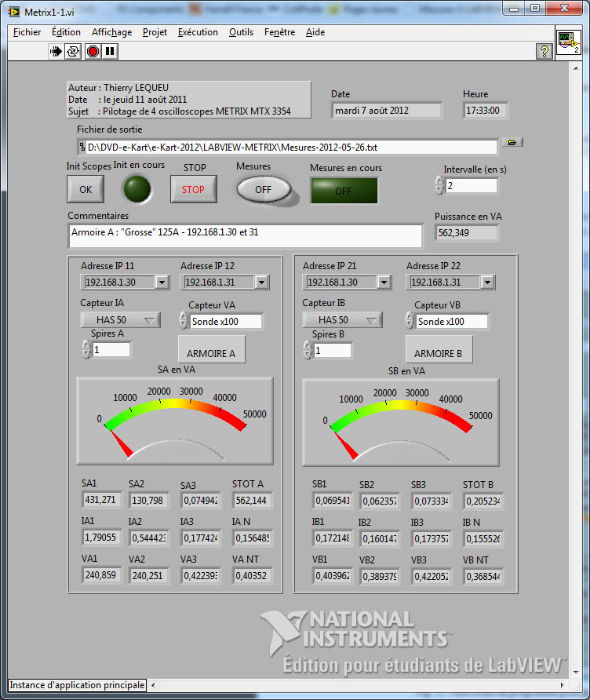Click the Intervalle stepper arrows
Viewport: 590px width, 700px height.
pyautogui.click(x=439, y=186)
